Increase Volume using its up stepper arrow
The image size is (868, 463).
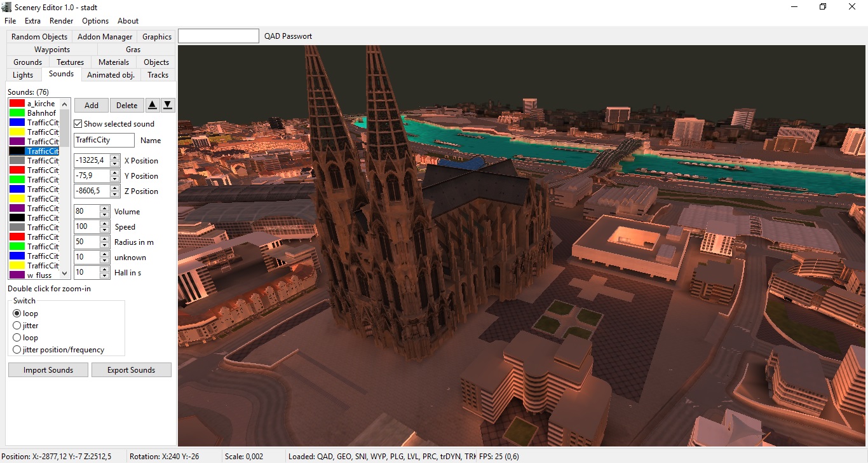[x=105, y=209]
